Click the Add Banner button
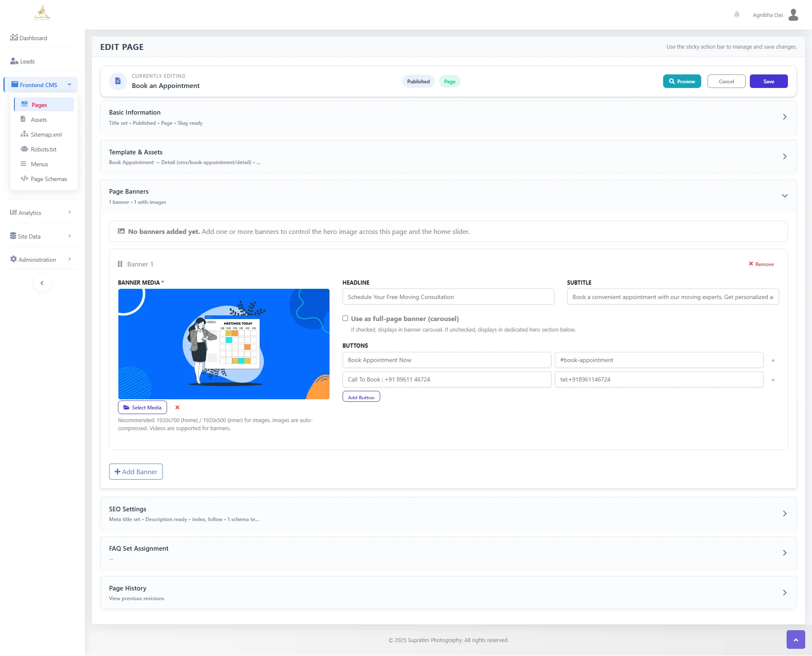This screenshot has width=812, height=656. coord(136,472)
